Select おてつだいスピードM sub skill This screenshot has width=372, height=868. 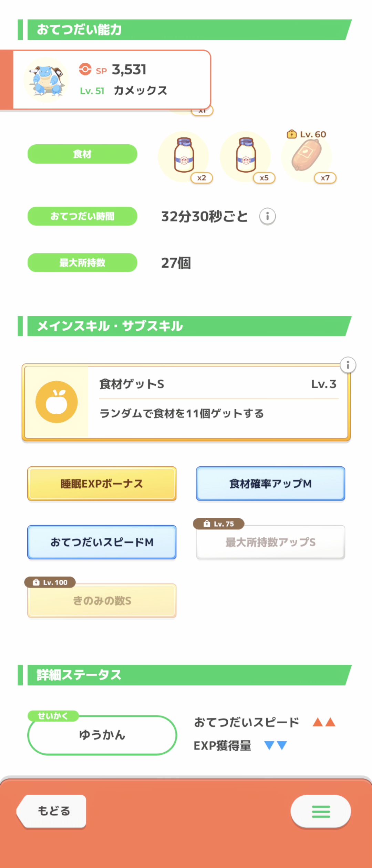click(x=102, y=542)
